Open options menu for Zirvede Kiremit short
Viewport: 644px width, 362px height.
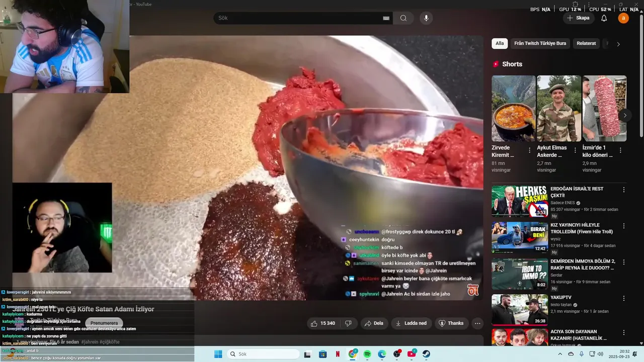point(529,150)
